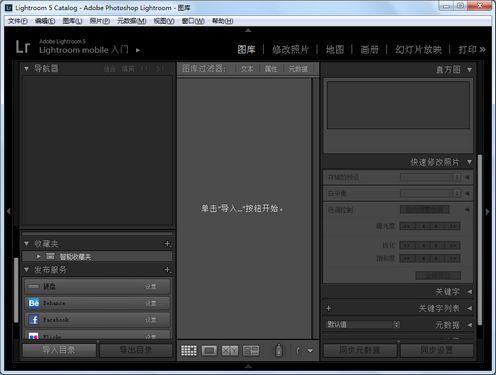Switch to 画册 Book module

[370, 50]
